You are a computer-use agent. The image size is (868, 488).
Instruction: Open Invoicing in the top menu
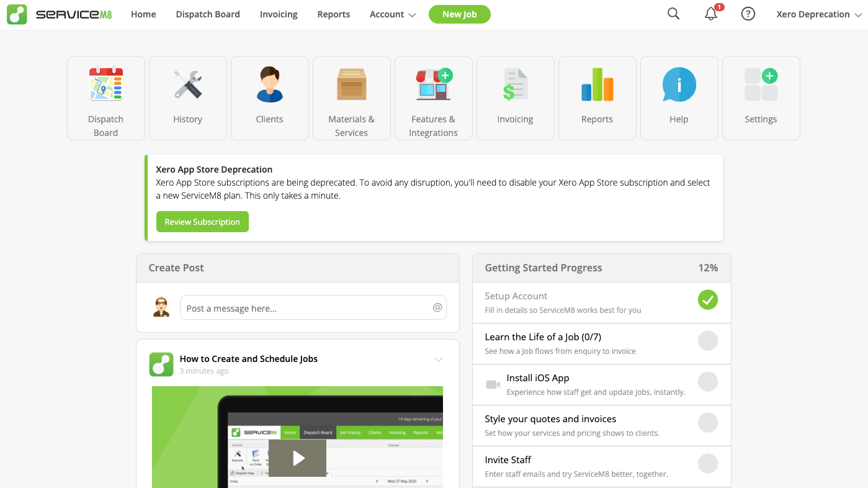pos(279,14)
